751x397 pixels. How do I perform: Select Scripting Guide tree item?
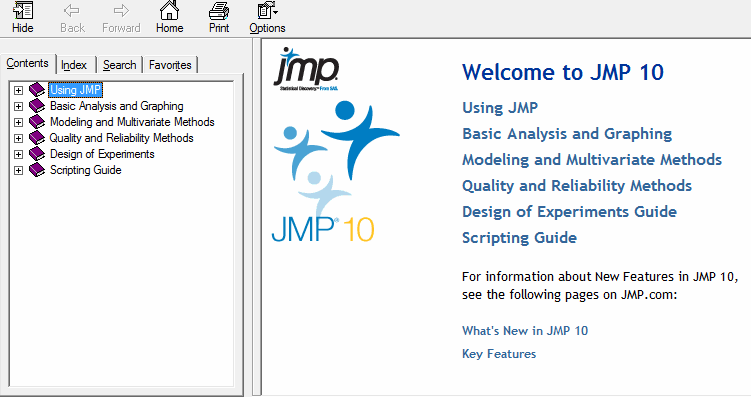86,170
